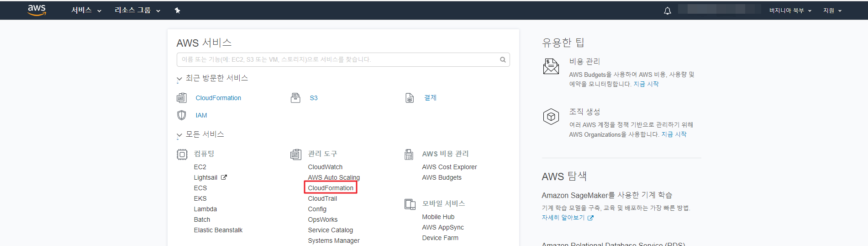Click the pin shortcut icon in navbar
The image size is (868, 246).
tap(177, 11)
